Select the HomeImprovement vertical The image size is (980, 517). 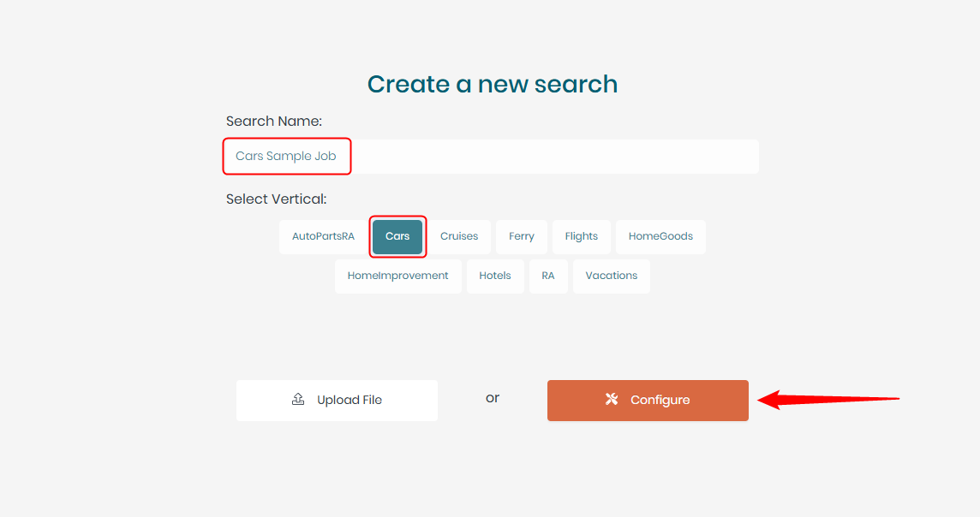coord(397,276)
